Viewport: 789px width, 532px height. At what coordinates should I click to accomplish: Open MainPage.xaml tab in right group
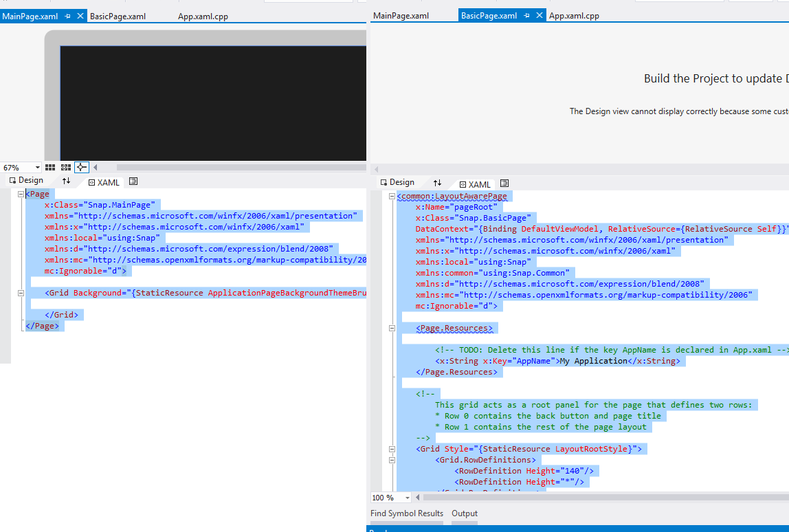tap(401, 16)
